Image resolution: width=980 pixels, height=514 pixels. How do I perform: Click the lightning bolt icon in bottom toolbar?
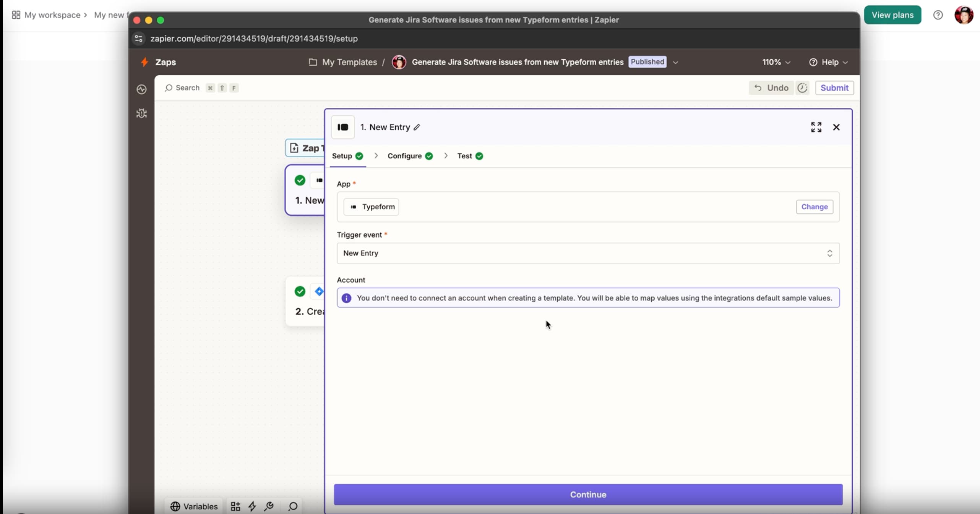pos(252,506)
